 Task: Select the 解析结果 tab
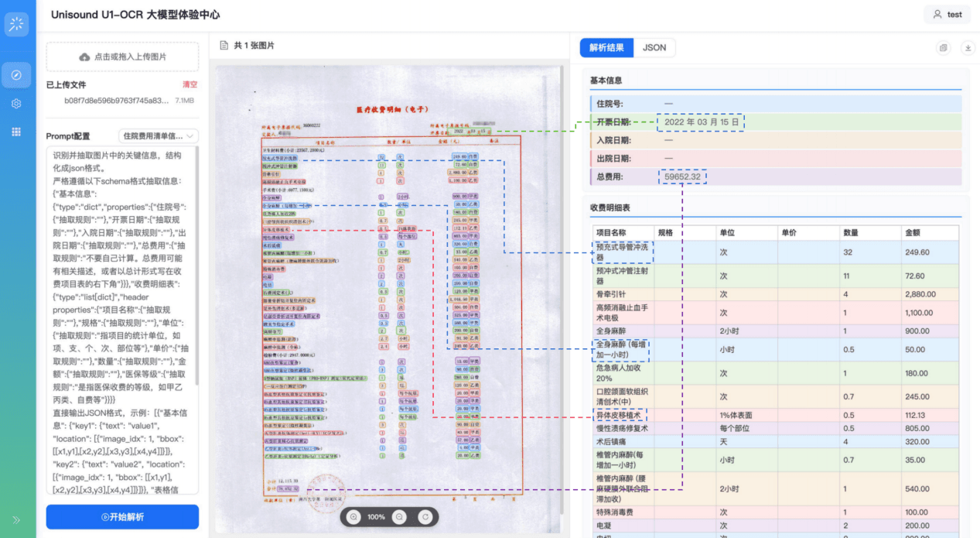(606, 47)
